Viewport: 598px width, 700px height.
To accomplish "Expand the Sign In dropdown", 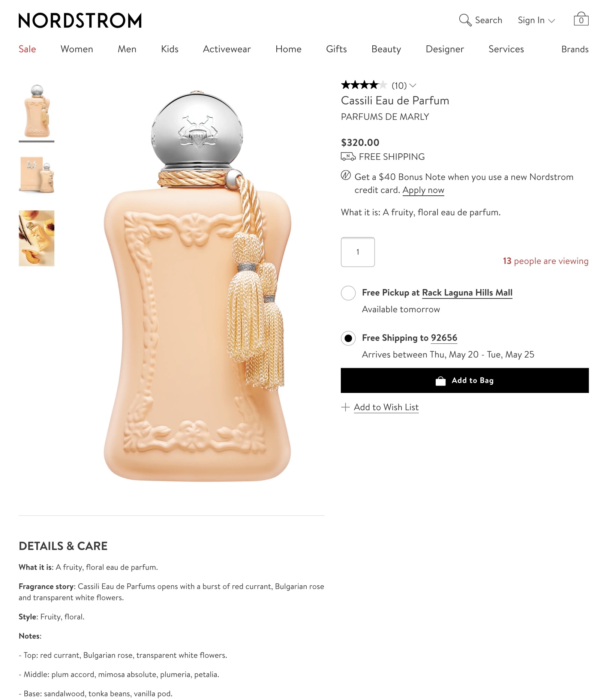I will (x=536, y=20).
